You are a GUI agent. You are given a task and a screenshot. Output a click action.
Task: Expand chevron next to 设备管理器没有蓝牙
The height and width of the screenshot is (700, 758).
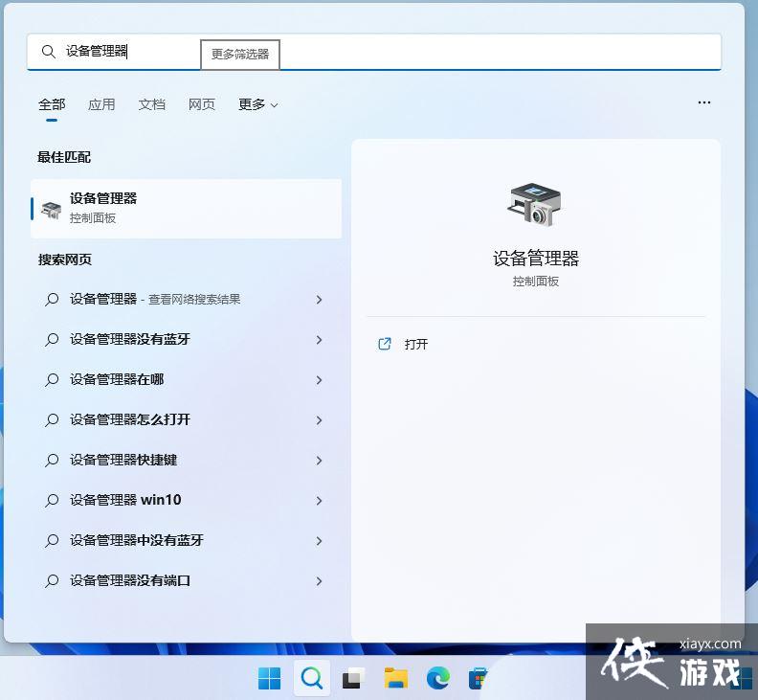(x=319, y=340)
